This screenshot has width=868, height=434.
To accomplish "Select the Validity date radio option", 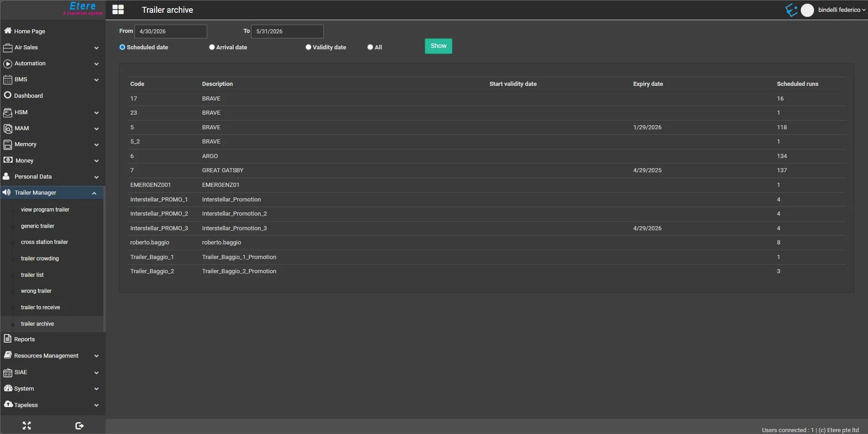I will click(x=308, y=47).
